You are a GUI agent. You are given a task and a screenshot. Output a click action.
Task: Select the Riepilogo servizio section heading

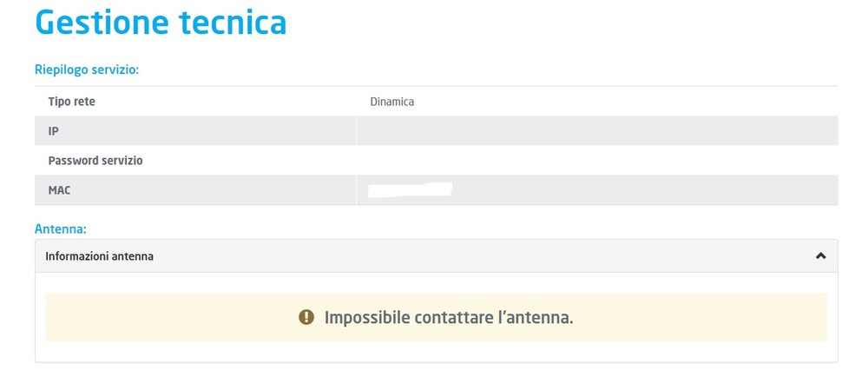coord(87,69)
